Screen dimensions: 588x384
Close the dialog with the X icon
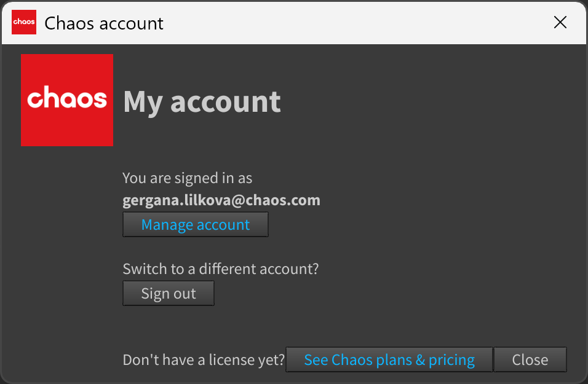point(560,23)
